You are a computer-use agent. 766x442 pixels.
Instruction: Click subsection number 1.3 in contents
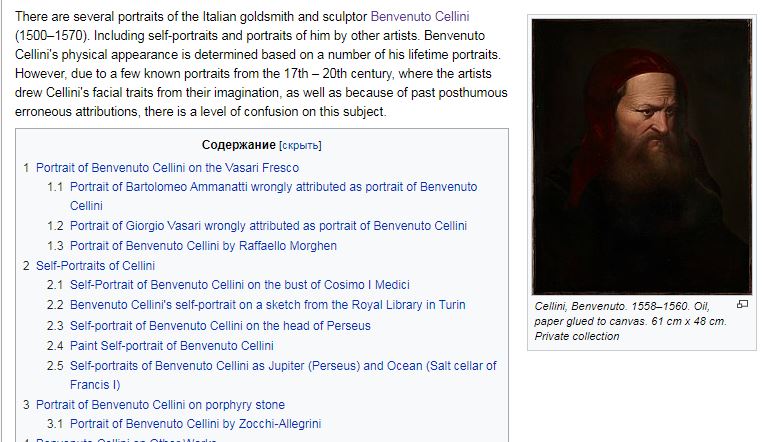55,246
